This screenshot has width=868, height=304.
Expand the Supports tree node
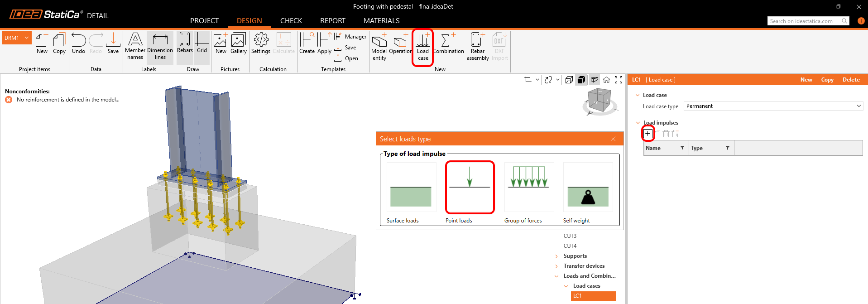pyautogui.click(x=556, y=256)
